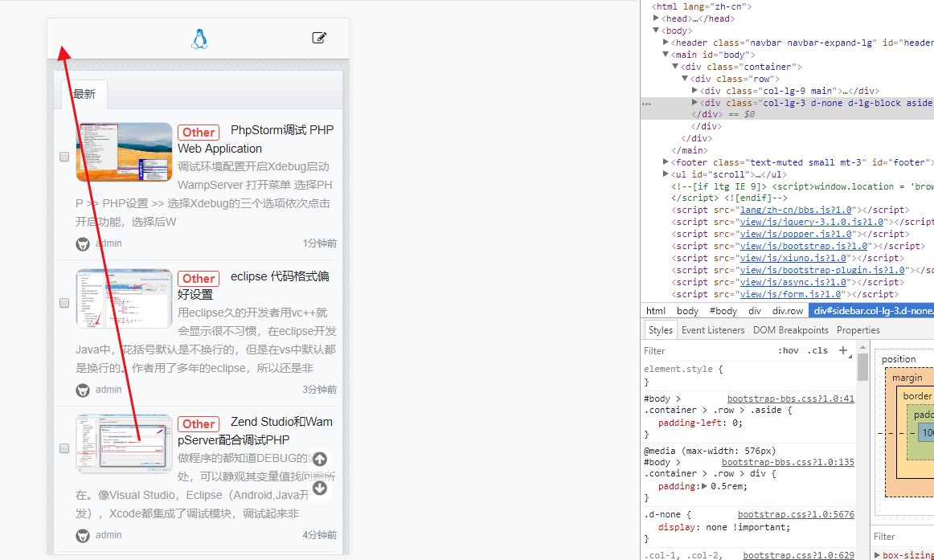Tick the checkbox beside the Zend Studio post
This screenshot has height=560, width=934.
64,448
